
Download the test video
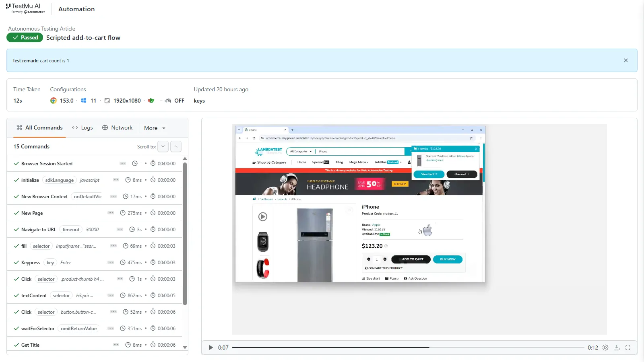click(617, 348)
